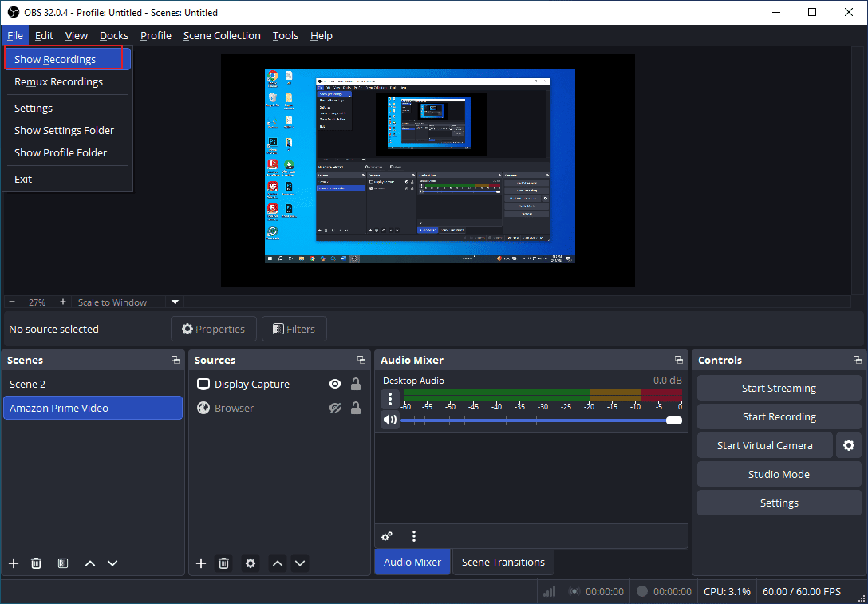The image size is (868, 604).
Task: Switch to the Scene Transitions tab
Action: [x=503, y=562]
